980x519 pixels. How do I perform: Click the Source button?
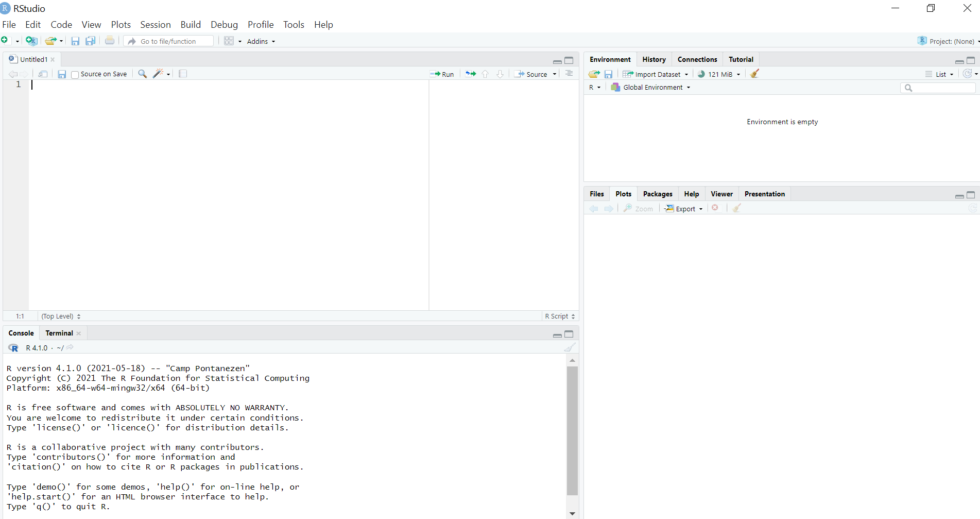coord(531,74)
